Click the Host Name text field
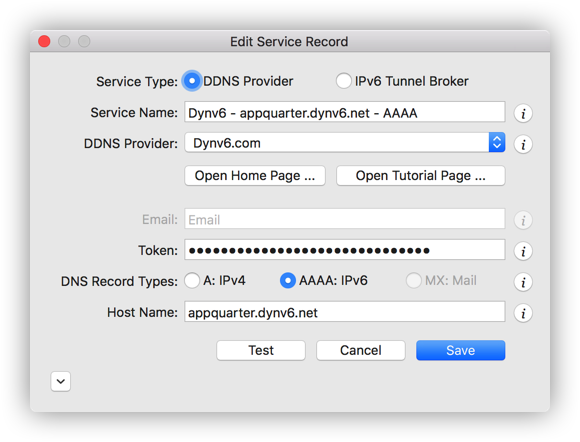Viewport: 580px width, 442px height. 345,311
